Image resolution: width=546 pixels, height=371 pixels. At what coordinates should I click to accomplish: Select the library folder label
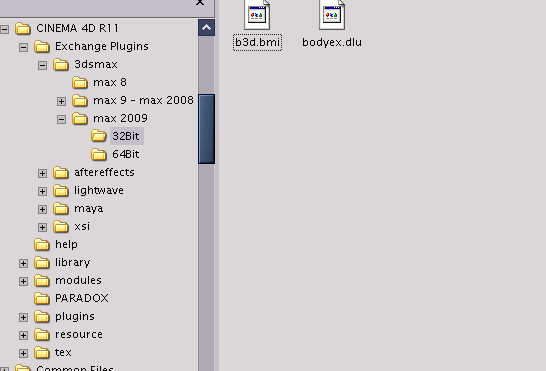pos(72,262)
